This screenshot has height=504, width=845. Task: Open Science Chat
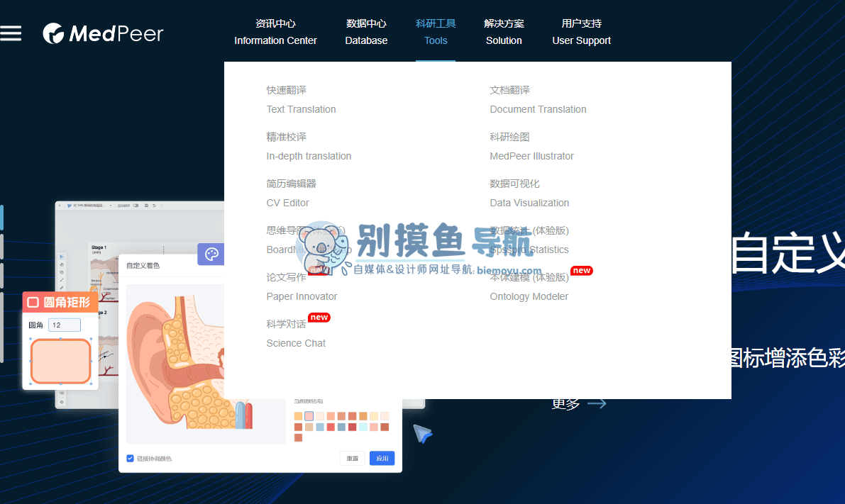pos(296,334)
